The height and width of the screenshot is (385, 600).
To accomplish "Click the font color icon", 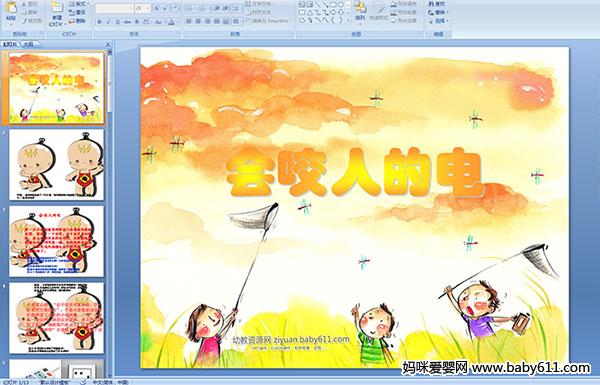I will tap(171, 22).
